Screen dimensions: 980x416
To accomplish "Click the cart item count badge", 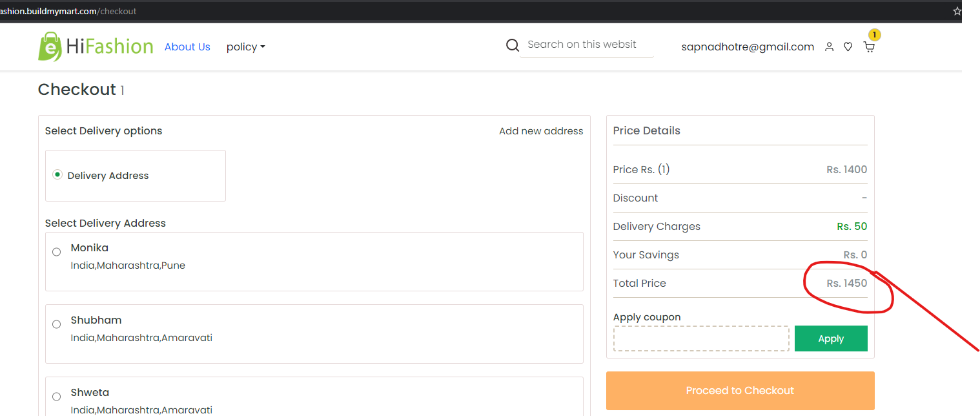I will click(874, 35).
